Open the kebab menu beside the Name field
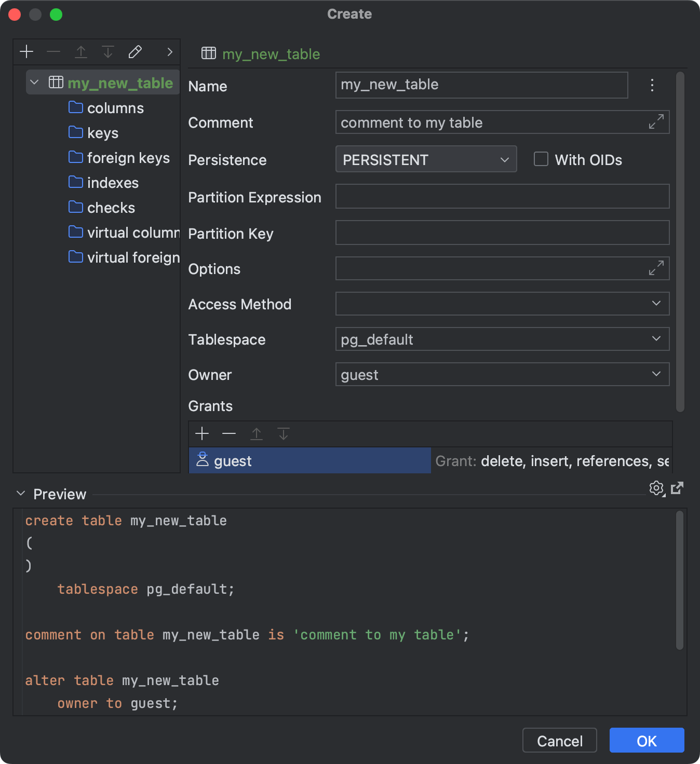The height and width of the screenshot is (764, 700). click(x=652, y=85)
